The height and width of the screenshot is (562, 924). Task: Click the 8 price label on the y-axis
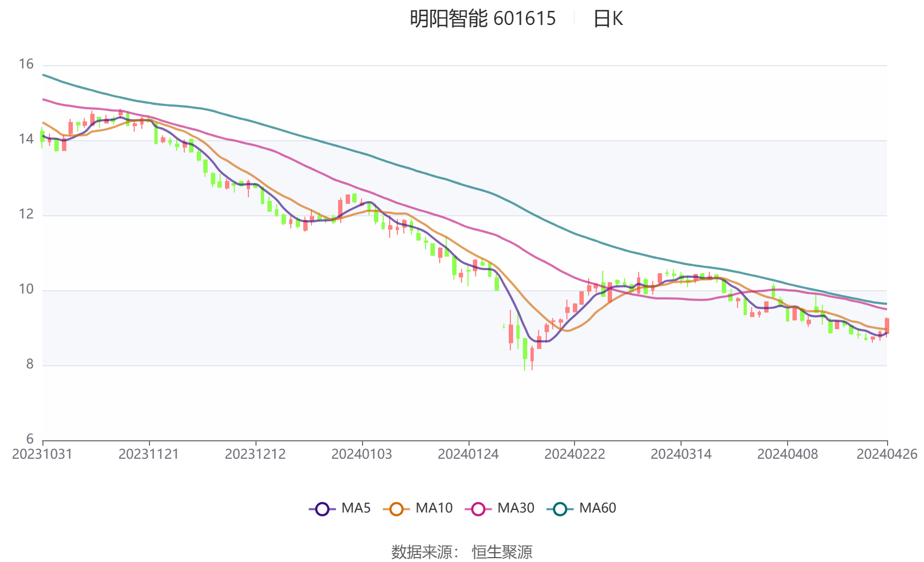(30, 364)
